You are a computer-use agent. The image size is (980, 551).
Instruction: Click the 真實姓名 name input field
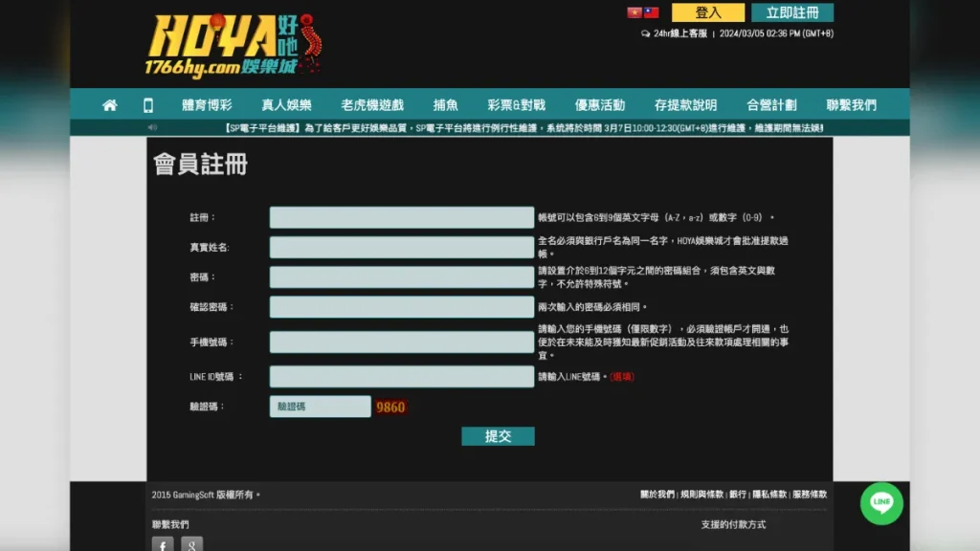point(401,248)
